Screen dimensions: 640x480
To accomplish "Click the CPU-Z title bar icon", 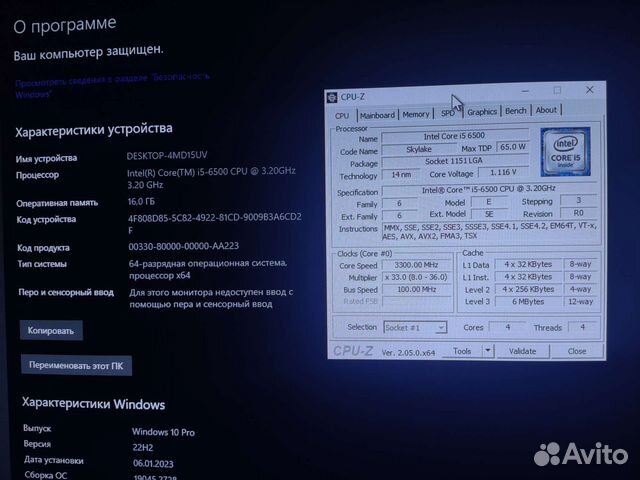I will point(332,97).
